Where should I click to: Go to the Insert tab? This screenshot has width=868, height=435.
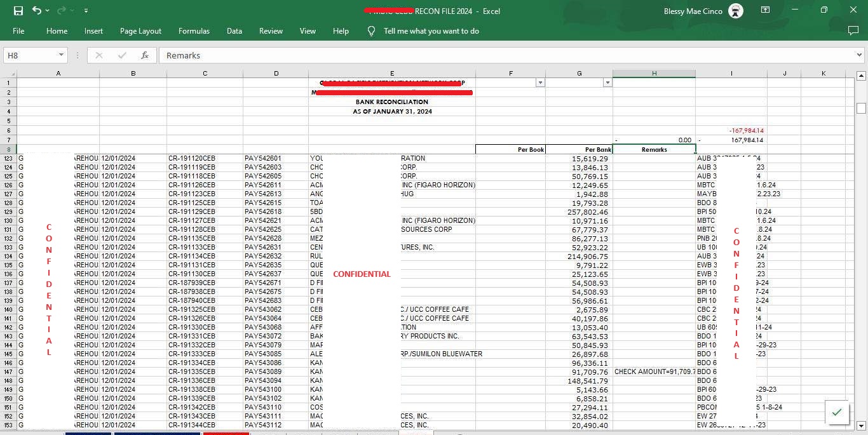tap(93, 30)
